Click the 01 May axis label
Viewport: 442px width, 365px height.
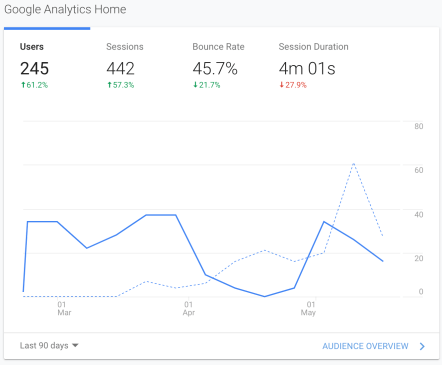tap(309, 308)
